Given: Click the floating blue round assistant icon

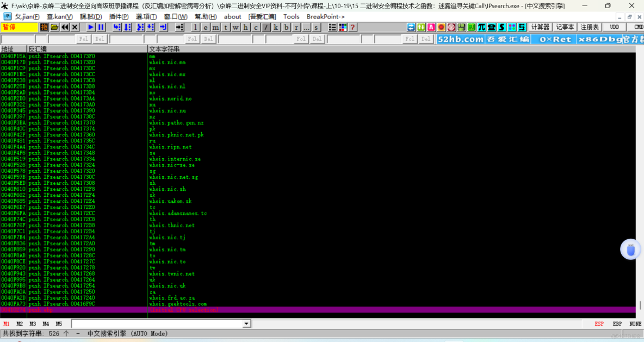Looking at the screenshot, I should (630, 250).
